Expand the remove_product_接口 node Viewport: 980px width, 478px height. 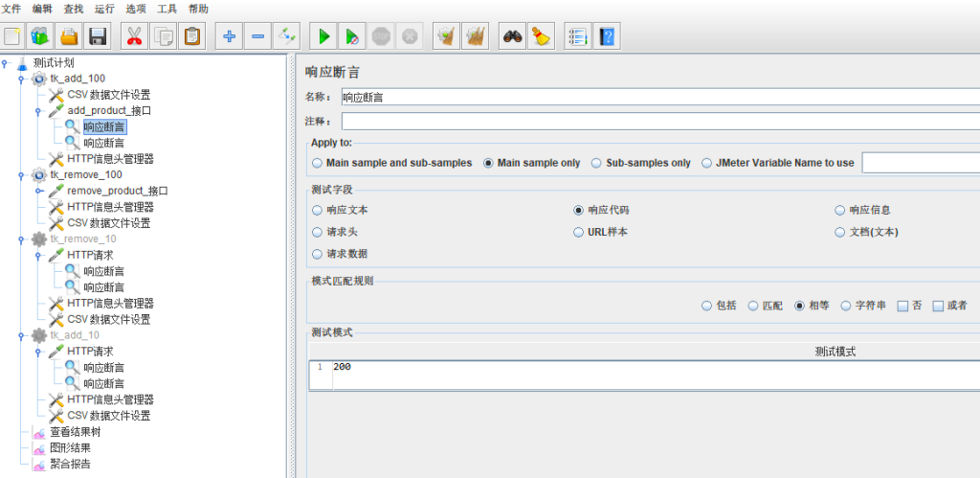(x=38, y=191)
